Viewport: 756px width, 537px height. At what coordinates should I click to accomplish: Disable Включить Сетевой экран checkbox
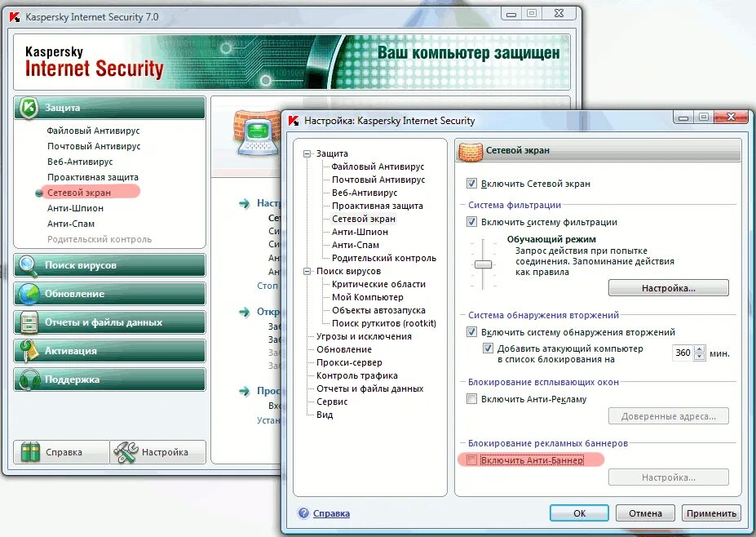[x=471, y=184]
